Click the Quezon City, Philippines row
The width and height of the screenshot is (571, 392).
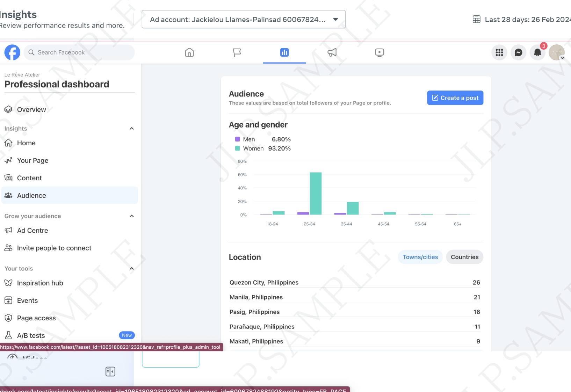click(355, 282)
